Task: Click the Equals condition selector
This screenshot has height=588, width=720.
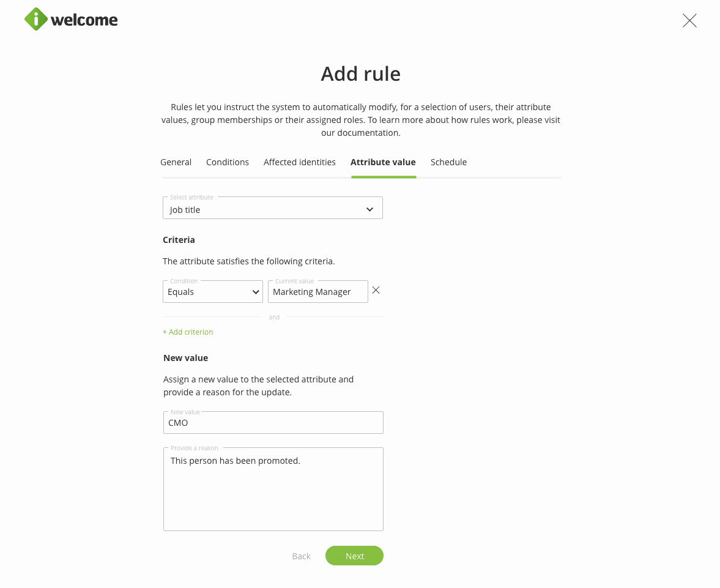Action: point(205,292)
